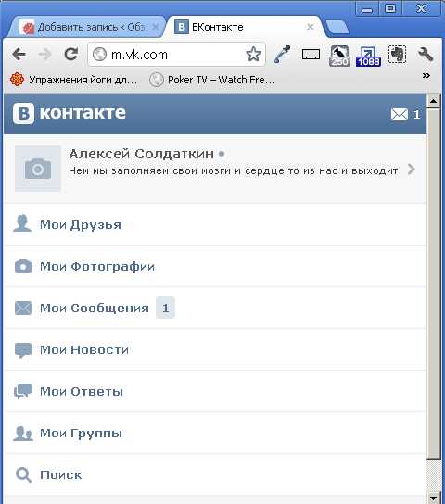This screenshot has width=445, height=504.
Task: Click the 1088 window resizer extension
Action: point(368,57)
